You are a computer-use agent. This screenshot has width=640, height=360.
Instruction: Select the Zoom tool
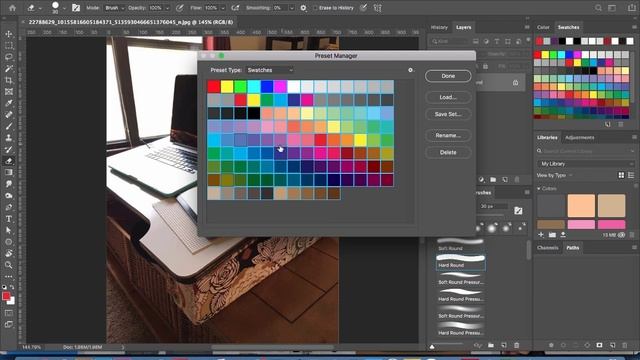click(x=9, y=265)
